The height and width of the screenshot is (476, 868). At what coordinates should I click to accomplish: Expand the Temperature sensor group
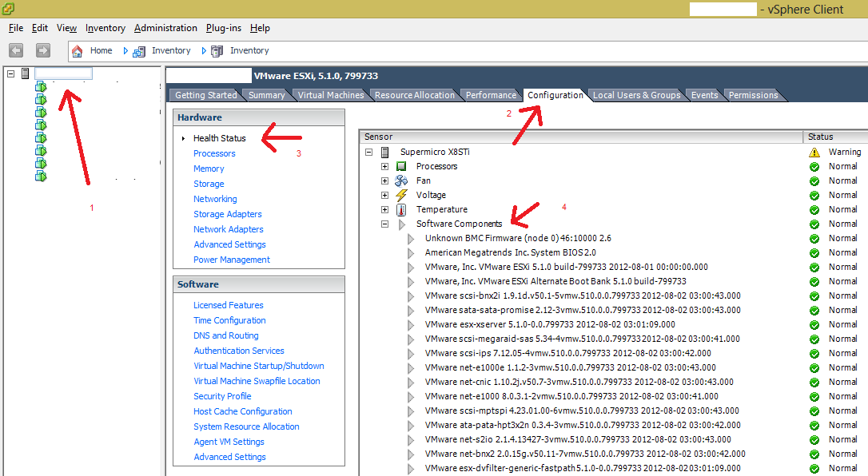tap(384, 209)
